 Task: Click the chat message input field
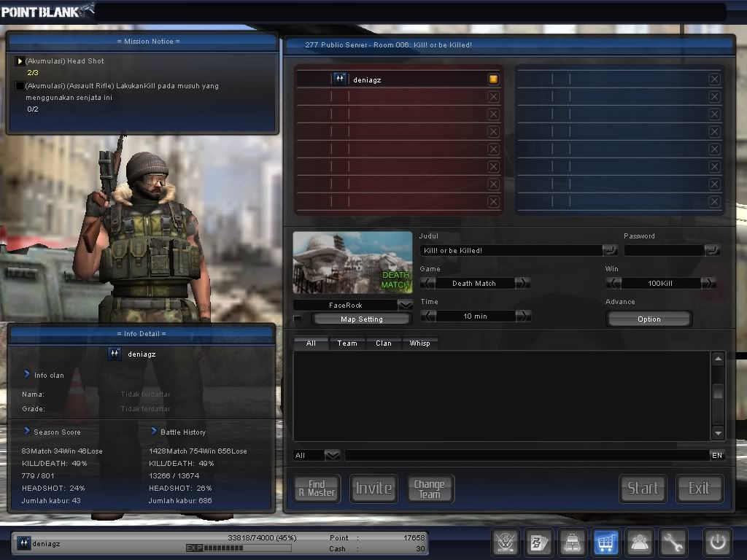coord(527,455)
